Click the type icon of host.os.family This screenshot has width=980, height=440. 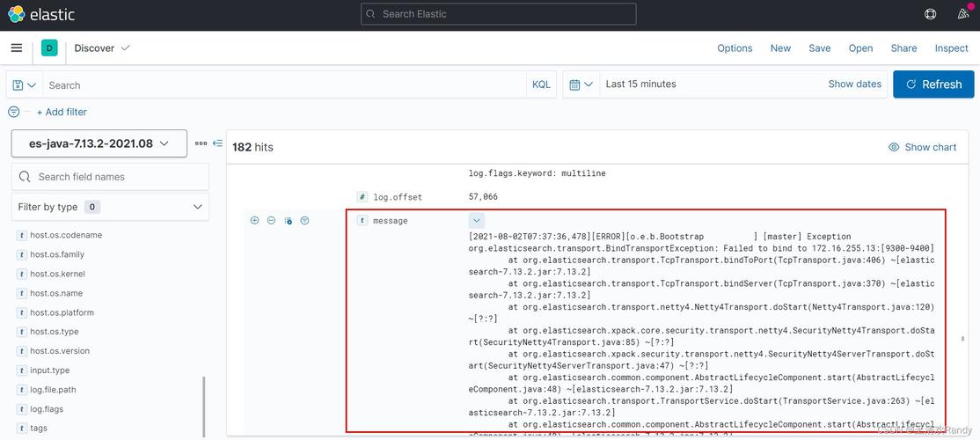coord(22,255)
